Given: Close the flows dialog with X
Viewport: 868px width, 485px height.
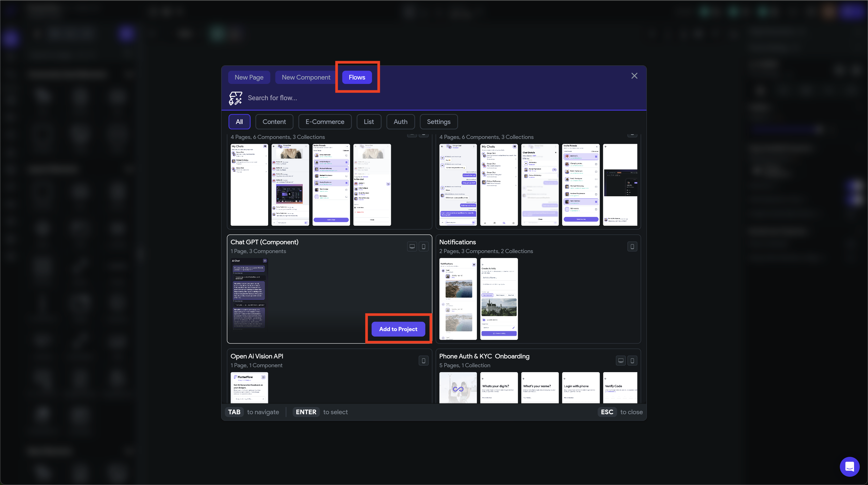Looking at the screenshot, I should tap(634, 76).
